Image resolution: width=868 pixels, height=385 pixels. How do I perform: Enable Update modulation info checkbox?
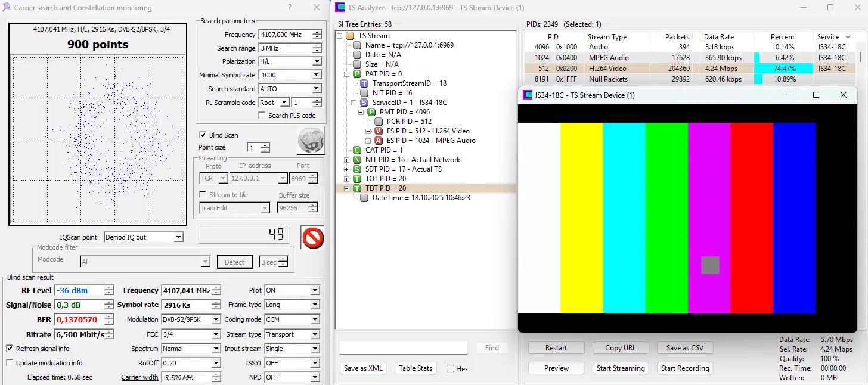pyautogui.click(x=10, y=363)
